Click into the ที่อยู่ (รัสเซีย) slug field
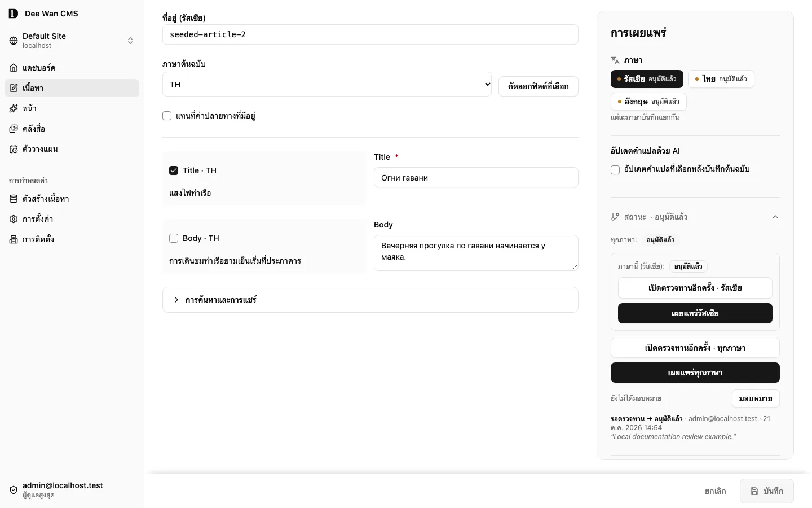This screenshot has height=508, width=812. [x=370, y=34]
